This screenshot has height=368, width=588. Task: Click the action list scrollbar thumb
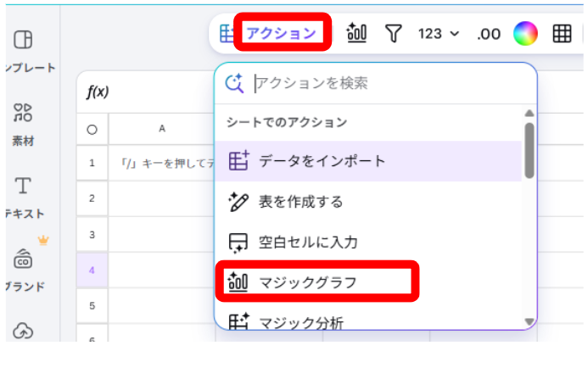tap(529, 151)
